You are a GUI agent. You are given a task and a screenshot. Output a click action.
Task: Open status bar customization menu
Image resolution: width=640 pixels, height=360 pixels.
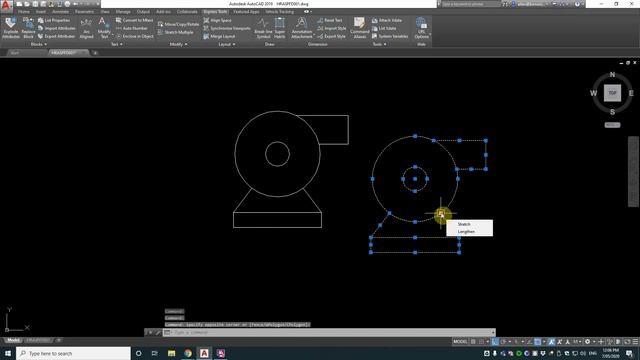click(635, 342)
